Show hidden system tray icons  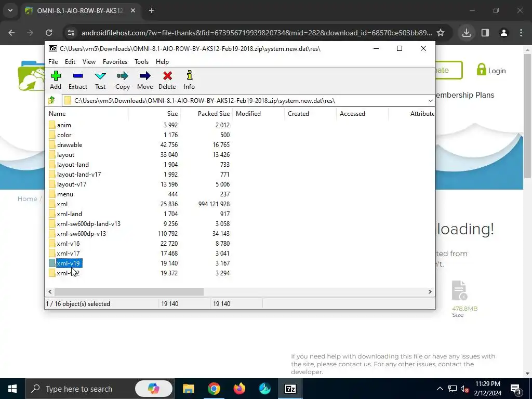(x=440, y=389)
